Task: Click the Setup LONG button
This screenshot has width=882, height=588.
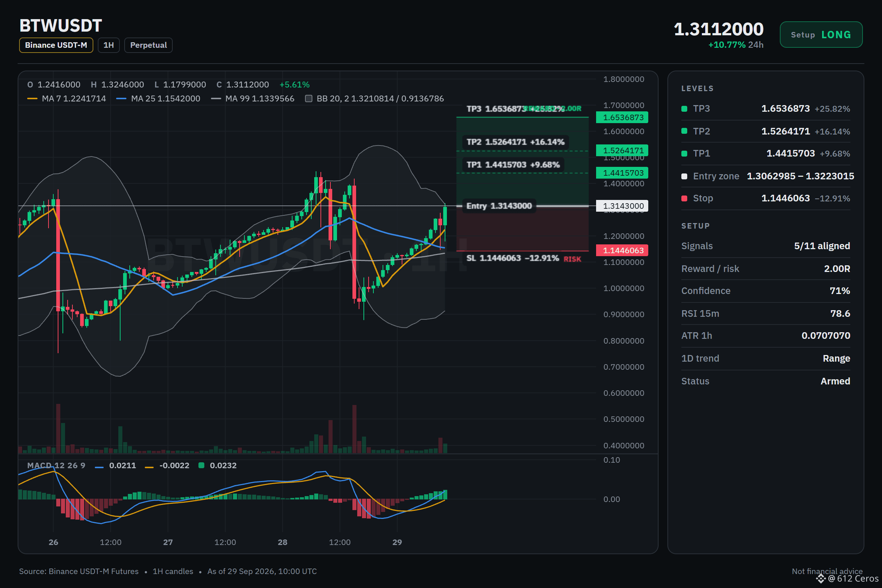Action: pos(821,35)
